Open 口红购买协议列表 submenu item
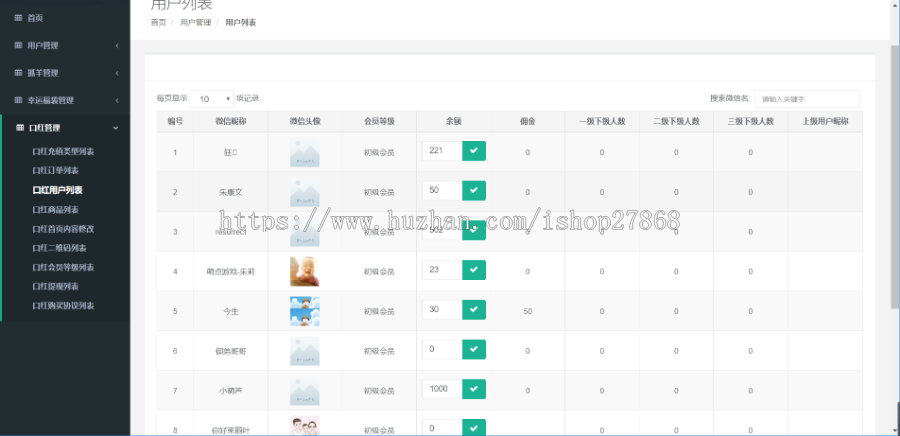Image resolution: width=900 pixels, height=436 pixels. (x=63, y=306)
